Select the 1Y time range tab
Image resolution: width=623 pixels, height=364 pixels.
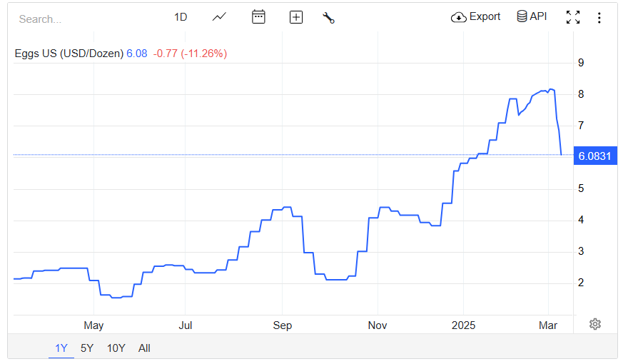(61, 348)
